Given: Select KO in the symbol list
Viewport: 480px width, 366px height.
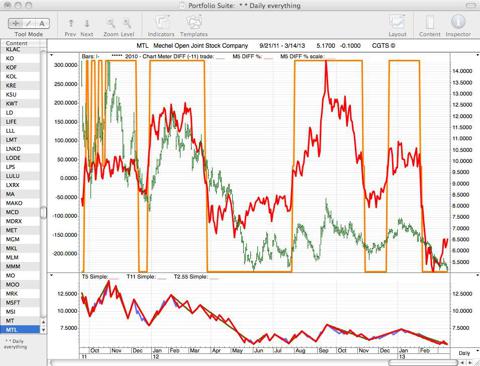Looking at the screenshot, I should (x=21, y=58).
